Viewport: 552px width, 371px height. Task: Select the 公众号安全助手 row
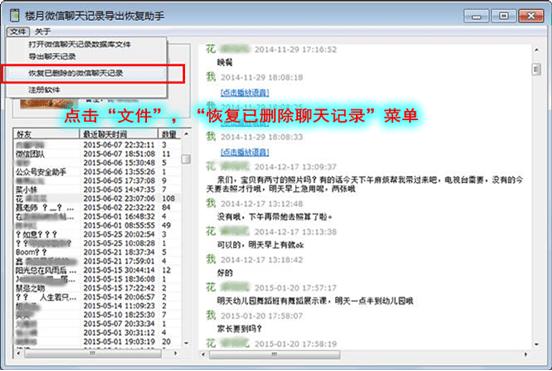click(x=98, y=172)
